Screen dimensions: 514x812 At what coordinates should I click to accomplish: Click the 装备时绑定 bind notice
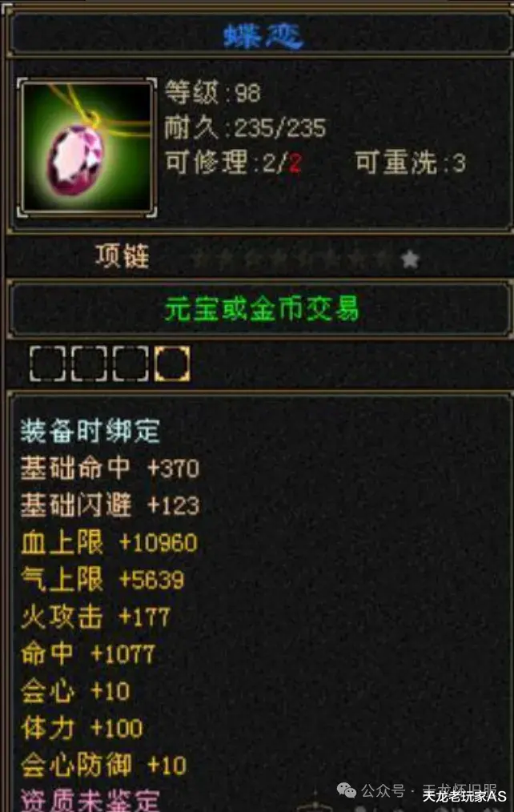coord(90,432)
